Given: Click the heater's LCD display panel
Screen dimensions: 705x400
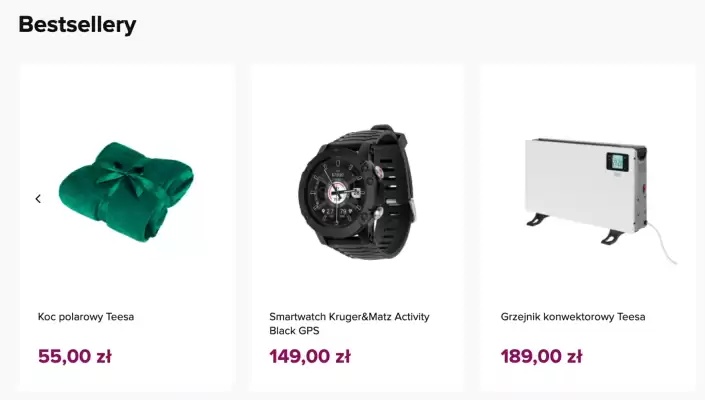Looking at the screenshot, I should (x=617, y=162).
